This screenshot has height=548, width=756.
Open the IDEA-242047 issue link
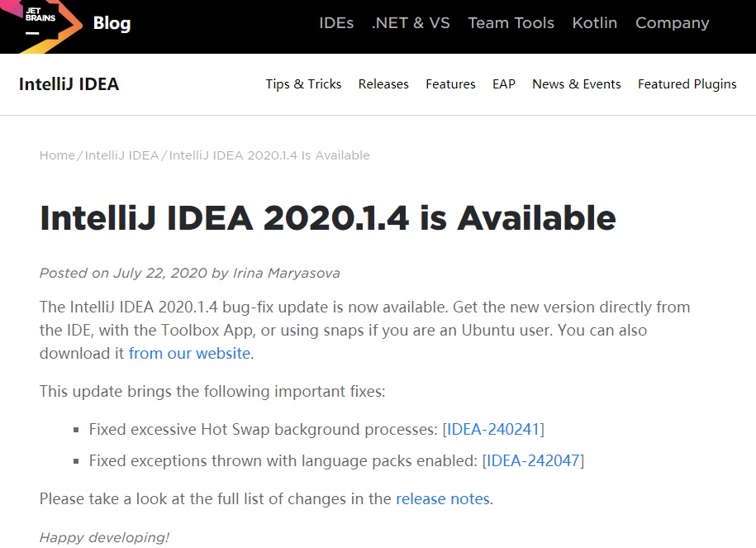(533, 460)
